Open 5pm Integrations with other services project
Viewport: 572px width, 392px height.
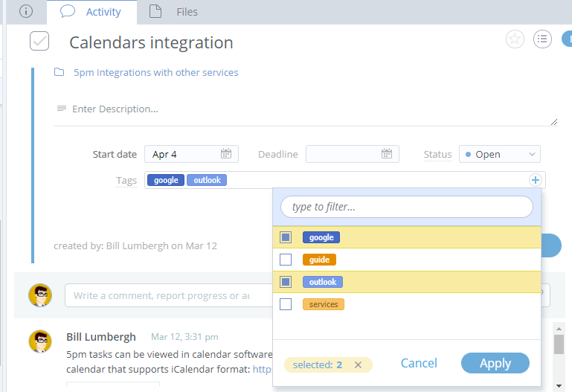pyautogui.click(x=155, y=73)
